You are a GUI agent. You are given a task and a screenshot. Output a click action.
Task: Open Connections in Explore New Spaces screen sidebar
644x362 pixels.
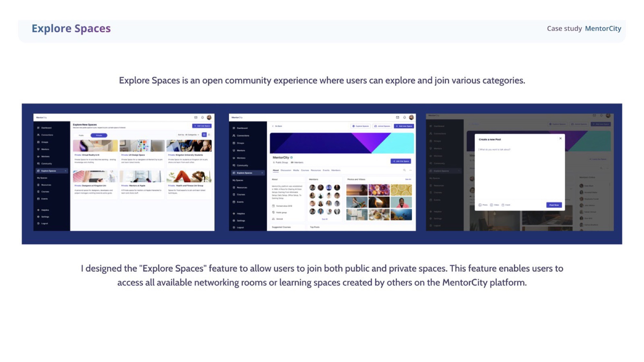pos(45,135)
